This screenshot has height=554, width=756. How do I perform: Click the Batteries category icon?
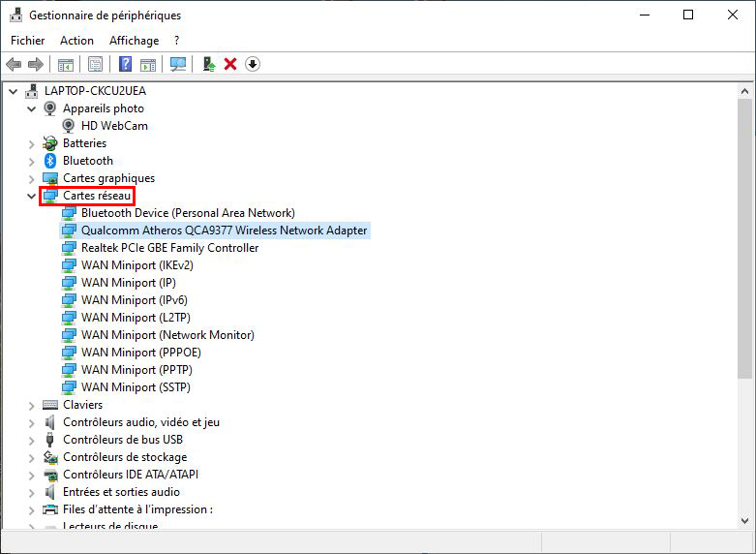pos(50,143)
